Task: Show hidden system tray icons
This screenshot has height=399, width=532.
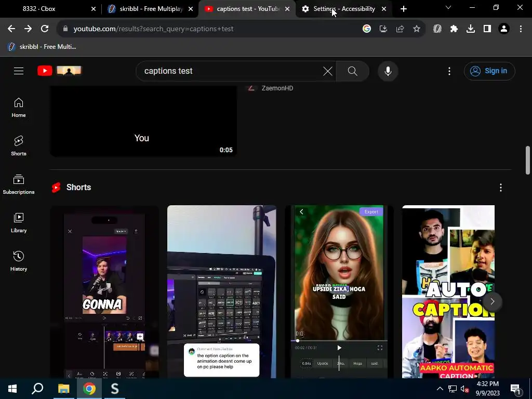Action: click(440, 389)
